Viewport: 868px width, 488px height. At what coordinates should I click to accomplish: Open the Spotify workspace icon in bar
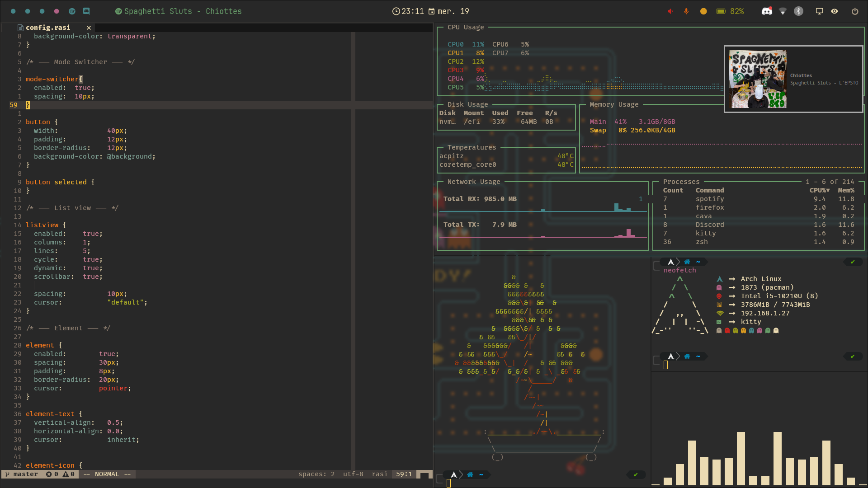72,11
